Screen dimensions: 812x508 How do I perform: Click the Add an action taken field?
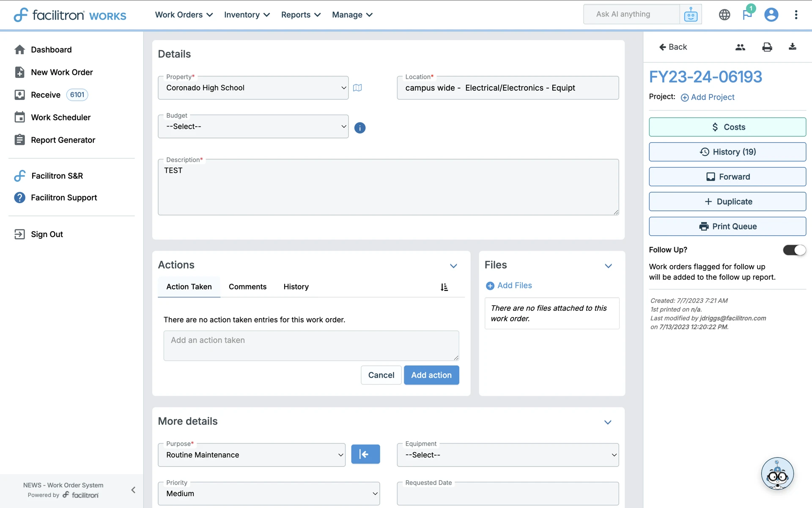311,345
